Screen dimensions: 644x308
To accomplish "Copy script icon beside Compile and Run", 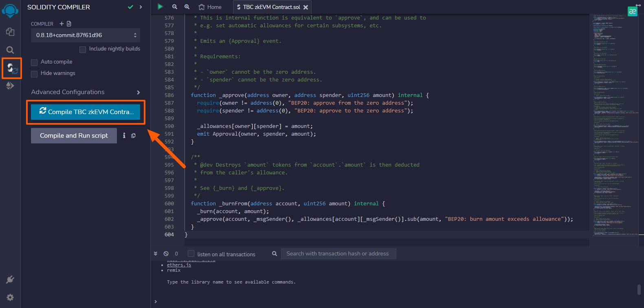I will coord(133,136).
